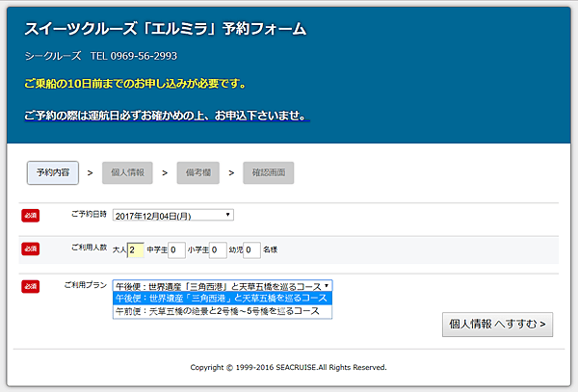Click the 必須 badge beside ご予約日時
The image size is (578, 392).
(30, 215)
